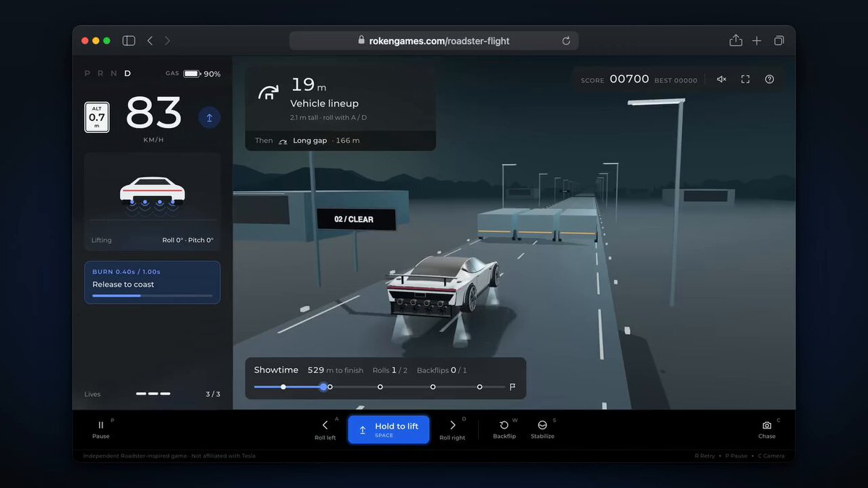This screenshot has width=868, height=488.
Task: Go forward in browser history
Action: [167, 41]
